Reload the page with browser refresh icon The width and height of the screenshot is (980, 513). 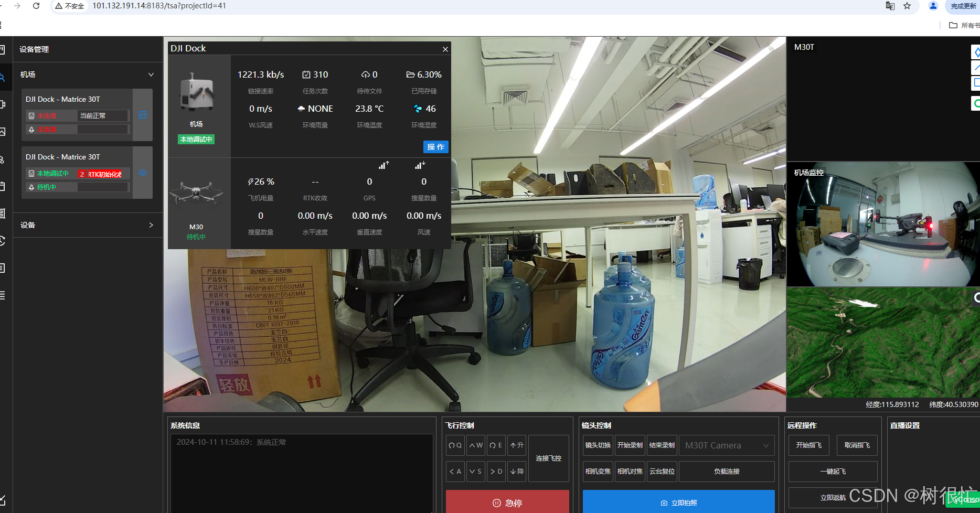click(36, 6)
